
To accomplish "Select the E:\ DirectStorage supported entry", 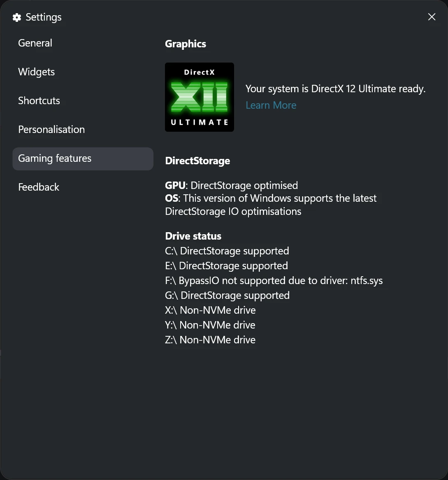I will 226,266.
